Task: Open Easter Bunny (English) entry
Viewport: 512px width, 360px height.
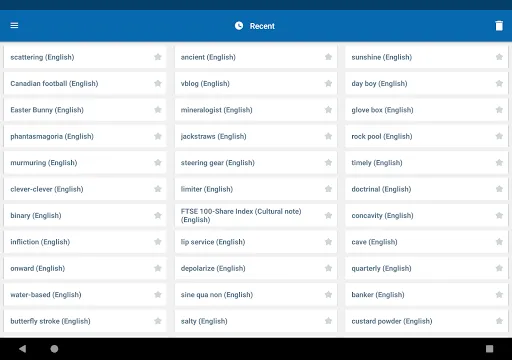Action: [85, 110]
